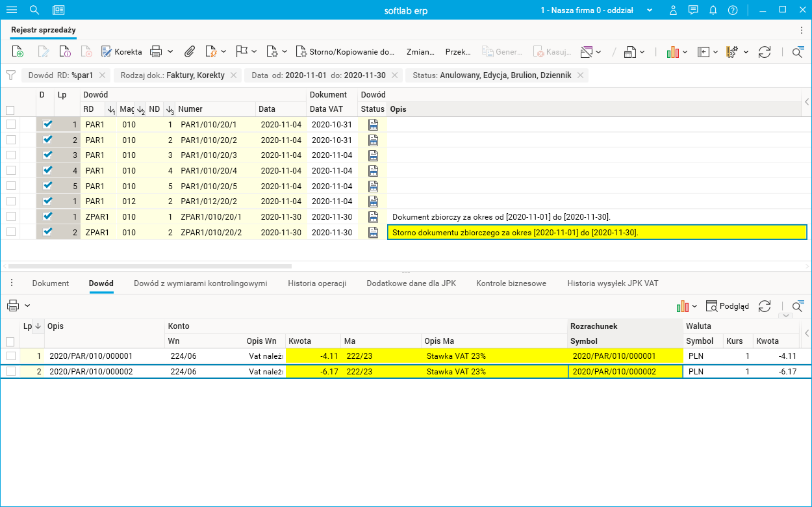Switch to the Historia operacji tab
The height and width of the screenshot is (507, 812).
316,283
